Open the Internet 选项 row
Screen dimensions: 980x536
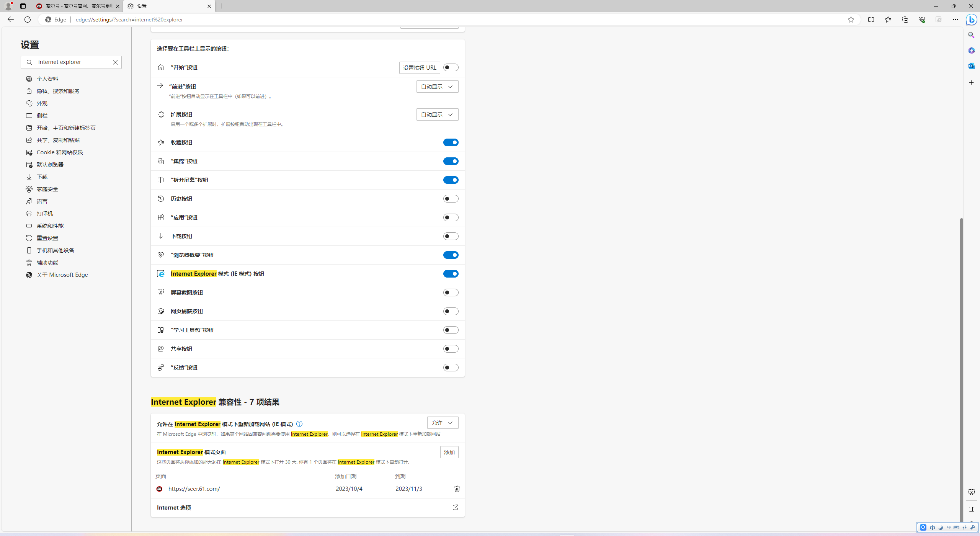(x=307, y=508)
